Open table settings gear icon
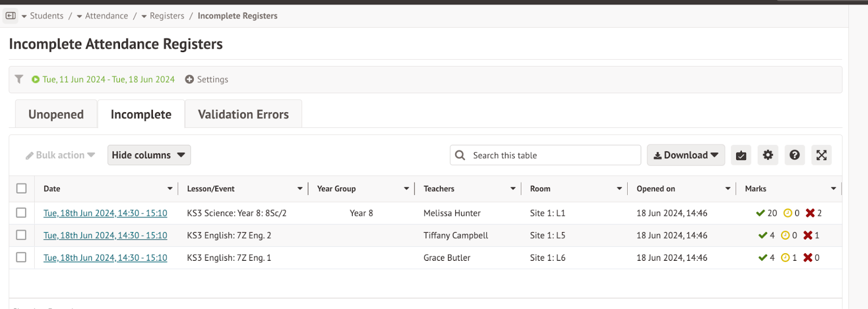 point(768,155)
